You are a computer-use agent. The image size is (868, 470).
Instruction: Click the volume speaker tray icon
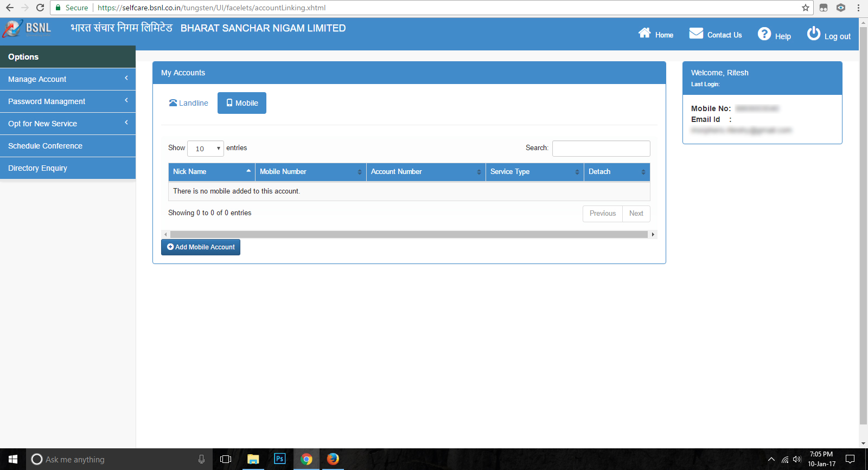coord(796,459)
